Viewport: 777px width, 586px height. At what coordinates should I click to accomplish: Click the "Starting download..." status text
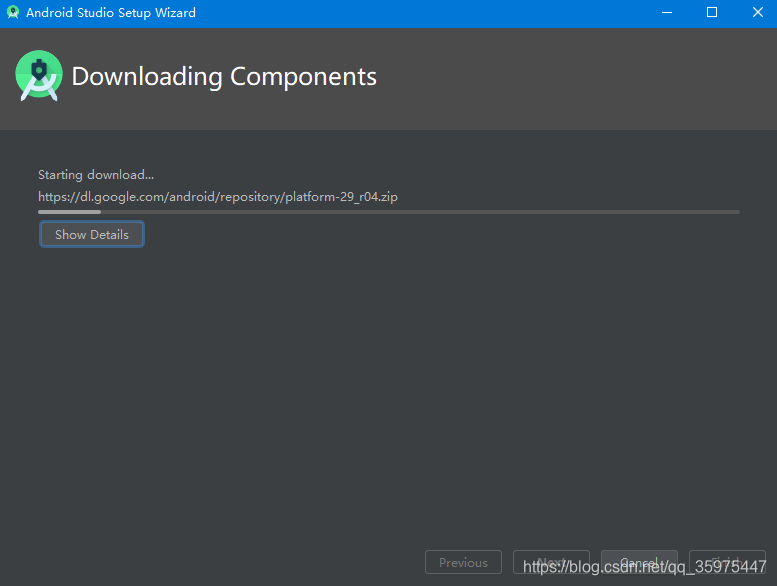tap(96, 175)
